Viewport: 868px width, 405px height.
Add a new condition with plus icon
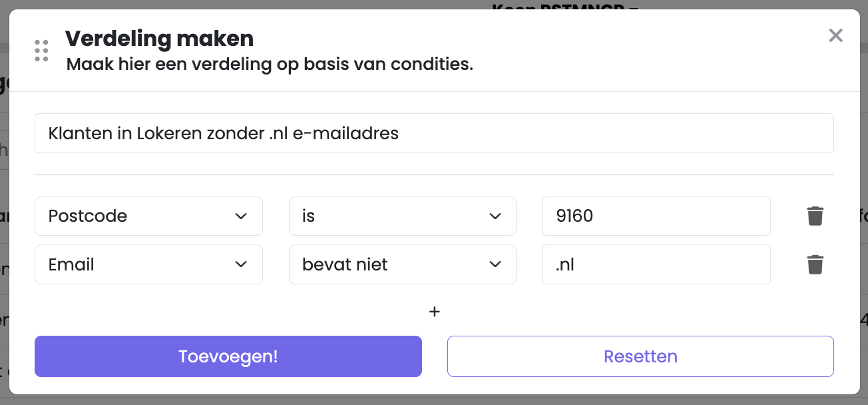tap(434, 311)
